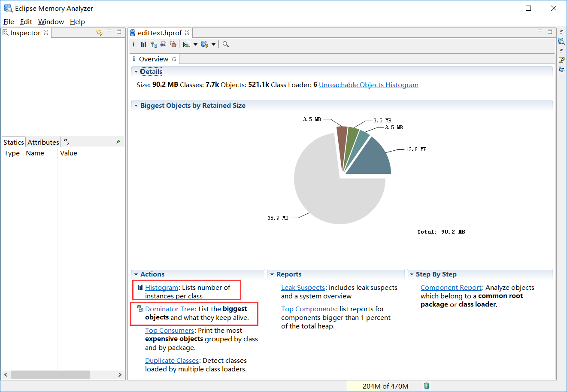The image size is (567, 392).
Task: Open the Help menu
Action: tap(77, 21)
